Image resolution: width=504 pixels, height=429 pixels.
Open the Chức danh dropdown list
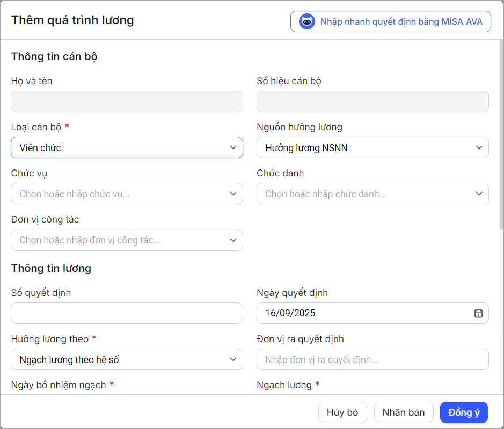479,194
